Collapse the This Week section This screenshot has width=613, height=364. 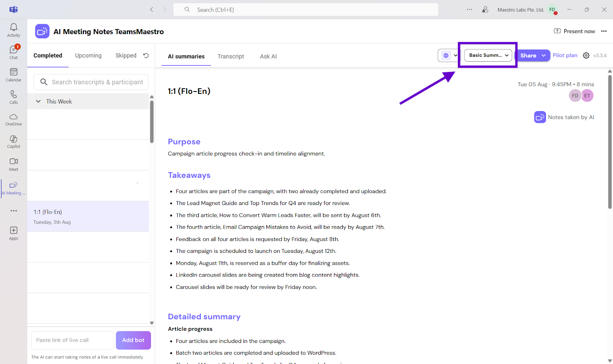pos(38,102)
